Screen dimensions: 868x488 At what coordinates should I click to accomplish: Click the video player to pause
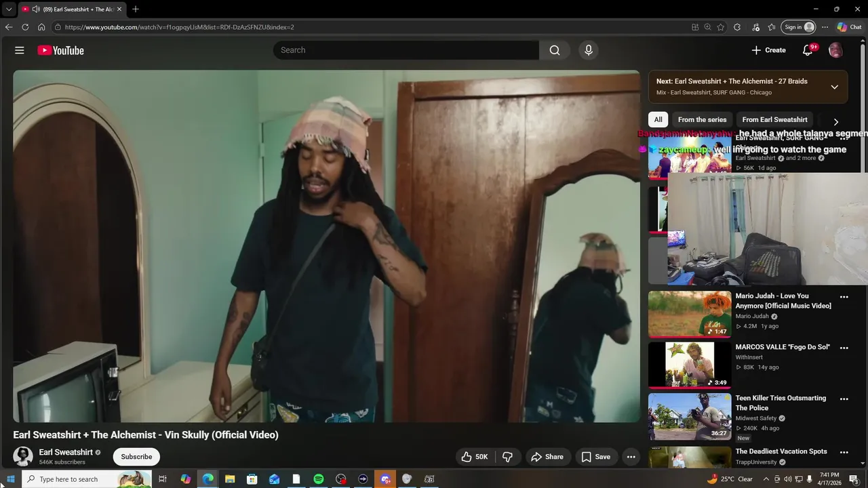click(x=326, y=246)
